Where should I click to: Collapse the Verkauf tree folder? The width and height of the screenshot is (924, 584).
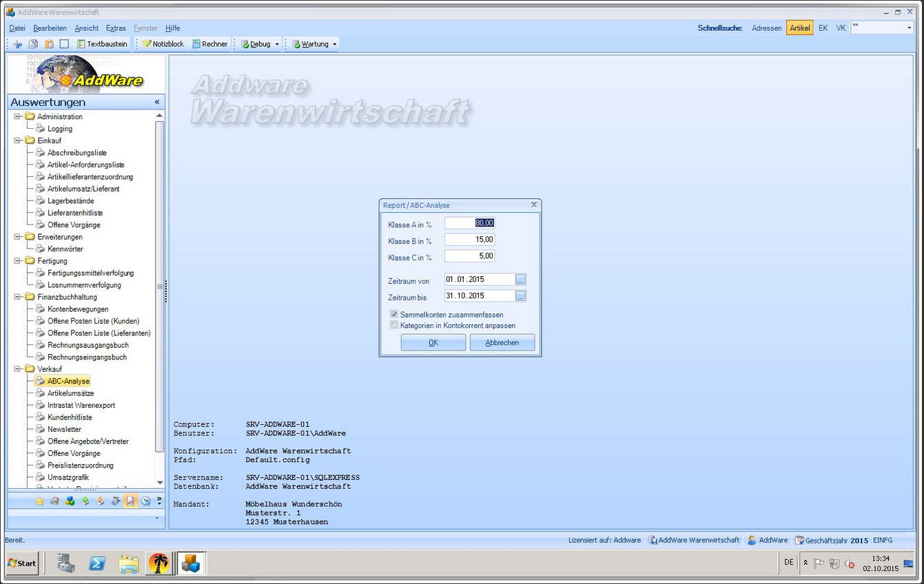tap(18, 369)
